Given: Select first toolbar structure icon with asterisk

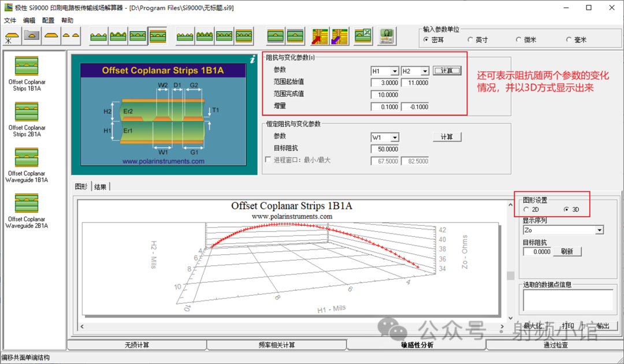Looking at the screenshot, I should 12,36.
